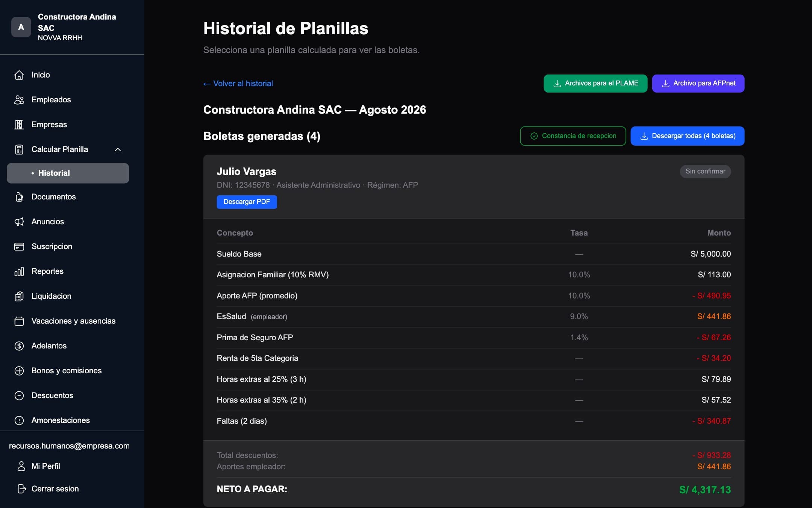This screenshot has height=508, width=812.
Task: Click the Amonestaciones alert icon
Action: pos(19,420)
